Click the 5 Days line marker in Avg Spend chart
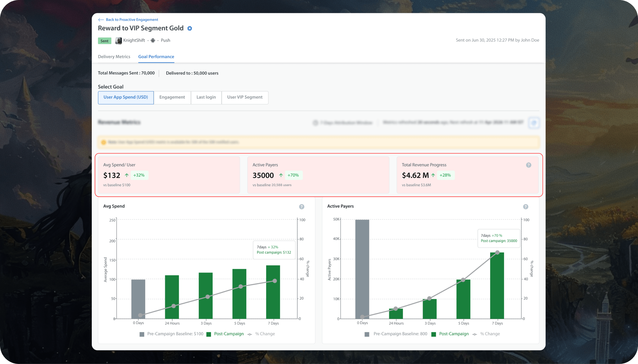638x364 pixels. pyautogui.click(x=241, y=286)
